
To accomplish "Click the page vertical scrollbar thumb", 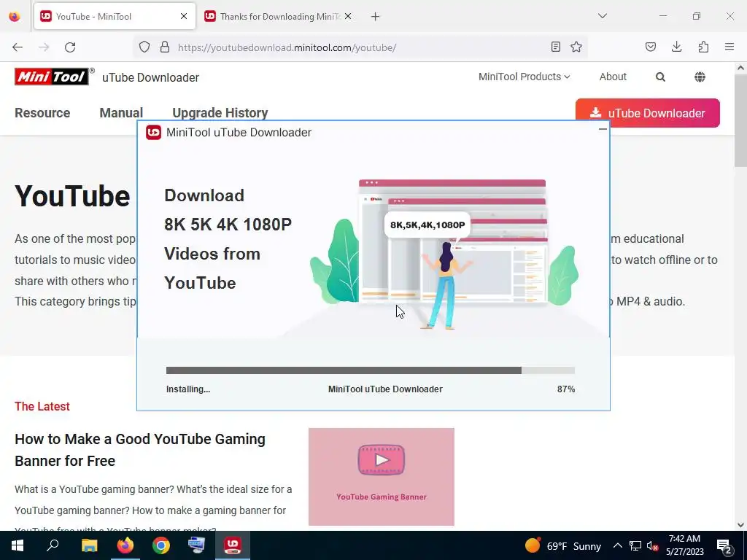I will pos(740,120).
